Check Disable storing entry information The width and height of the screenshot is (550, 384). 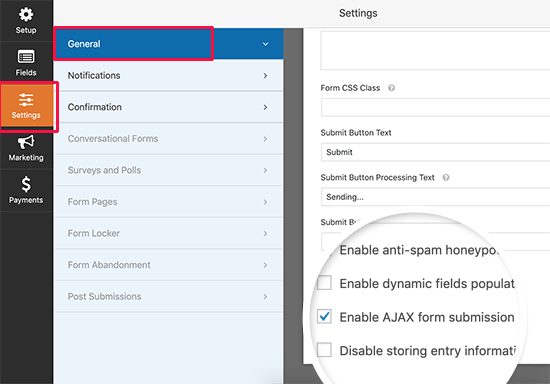324,350
